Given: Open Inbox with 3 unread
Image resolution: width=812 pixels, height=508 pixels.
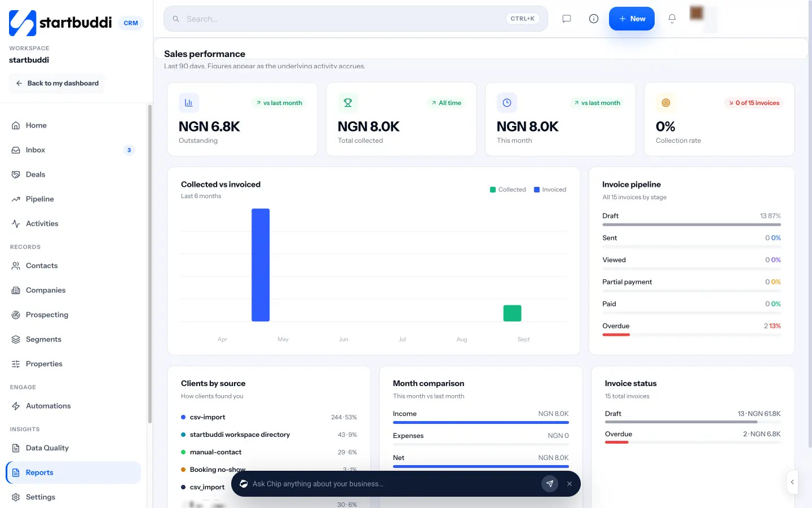Looking at the screenshot, I should pyautogui.click(x=73, y=150).
